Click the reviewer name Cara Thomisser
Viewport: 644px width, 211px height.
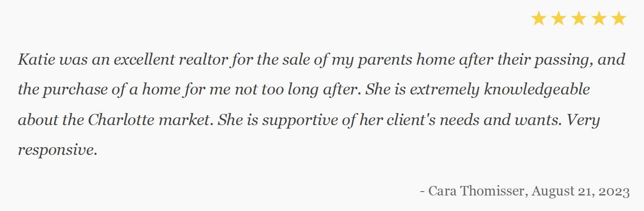tap(476, 191)
